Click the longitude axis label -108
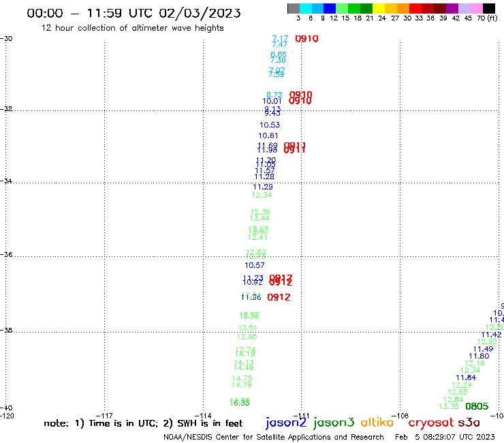Image resolution: width=504 pixels, height=443 pixels. 400,416
